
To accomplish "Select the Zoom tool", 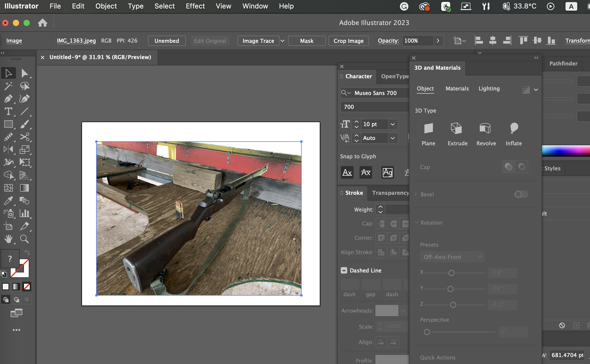I will coord(24,239).
